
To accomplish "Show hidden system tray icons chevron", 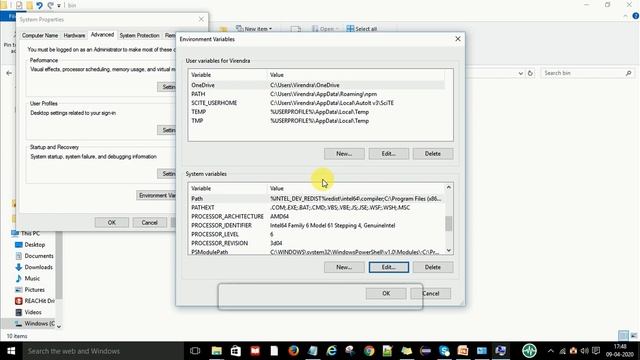I will [551, 351].
